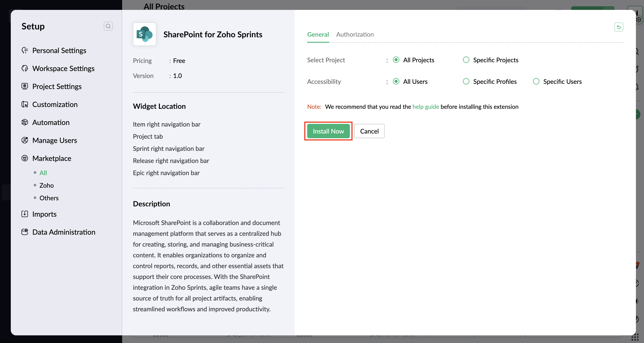Click the Project Settings icon

pos(24,86)
